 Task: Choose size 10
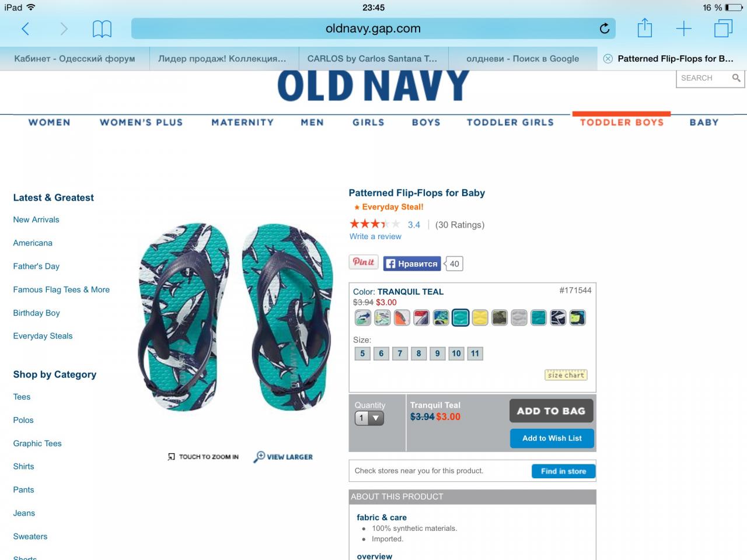pos(456,353)
